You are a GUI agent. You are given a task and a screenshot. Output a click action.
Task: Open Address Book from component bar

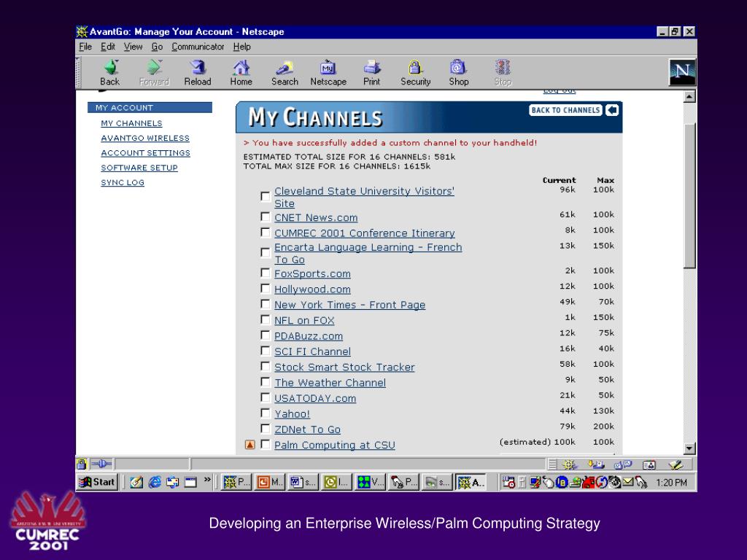point(649,464)
